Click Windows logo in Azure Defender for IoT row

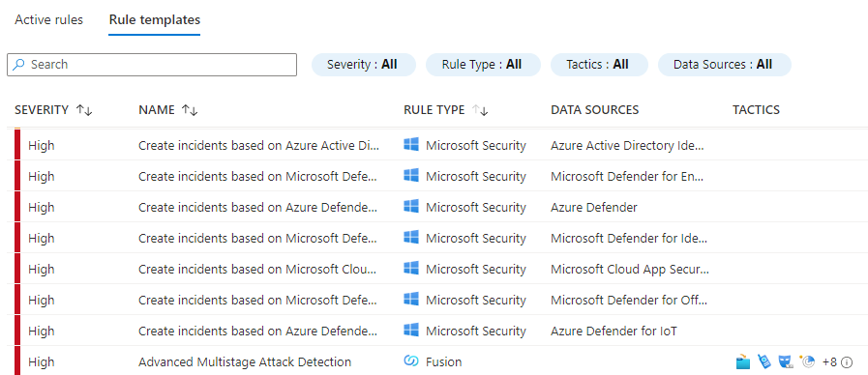click(411, 331)
